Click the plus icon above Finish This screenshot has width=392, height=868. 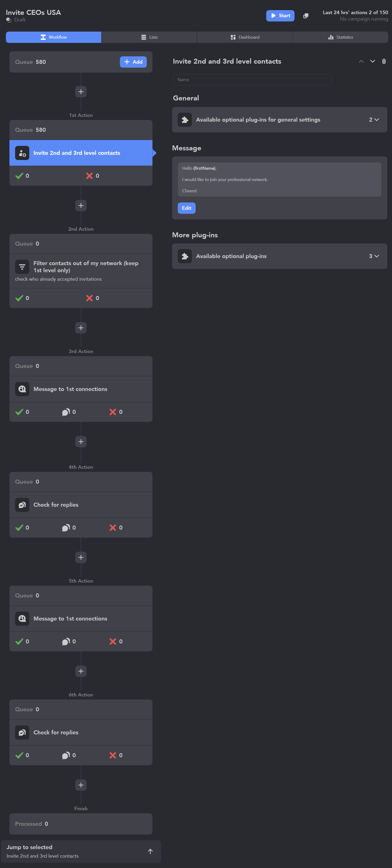click(x=81, y=785)
